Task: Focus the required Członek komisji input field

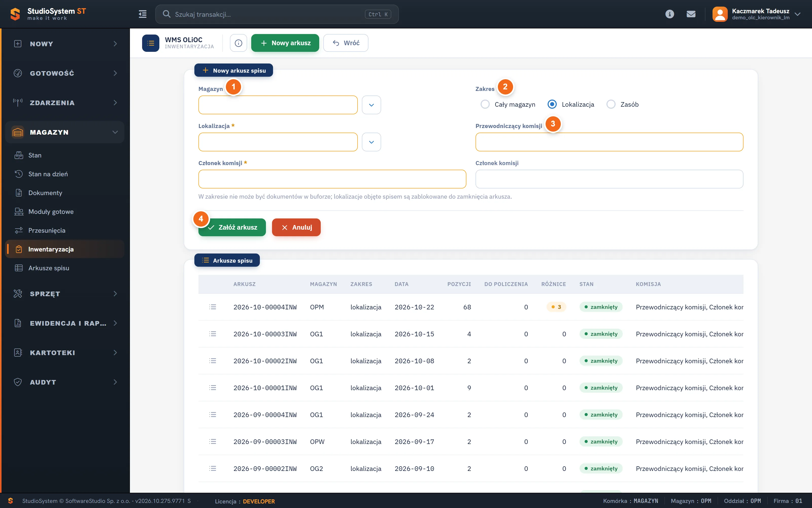Action: coord(332,179)
